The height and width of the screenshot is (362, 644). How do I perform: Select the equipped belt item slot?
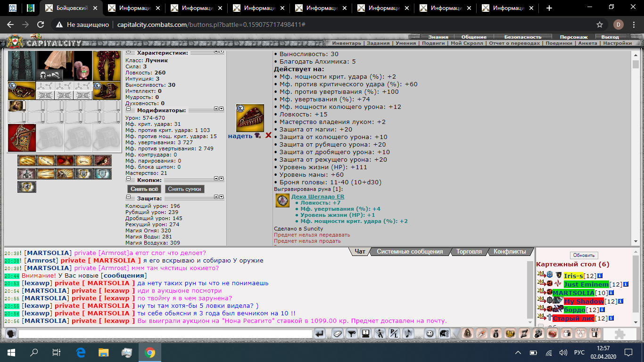point(22,90)
